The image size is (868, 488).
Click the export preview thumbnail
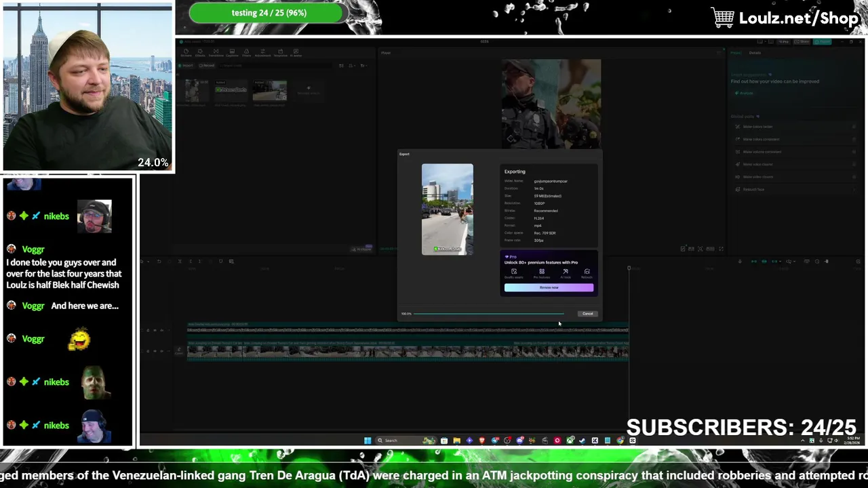tap(448, 209)
